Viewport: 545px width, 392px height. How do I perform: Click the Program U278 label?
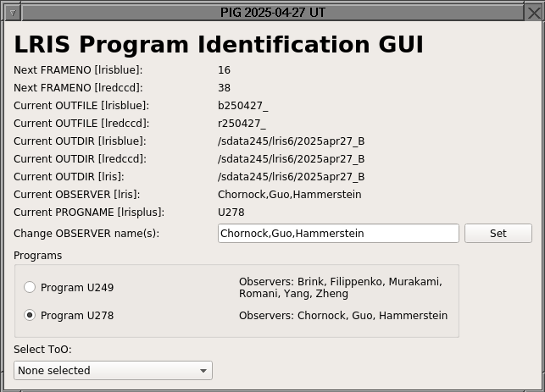tap(77, 315)
